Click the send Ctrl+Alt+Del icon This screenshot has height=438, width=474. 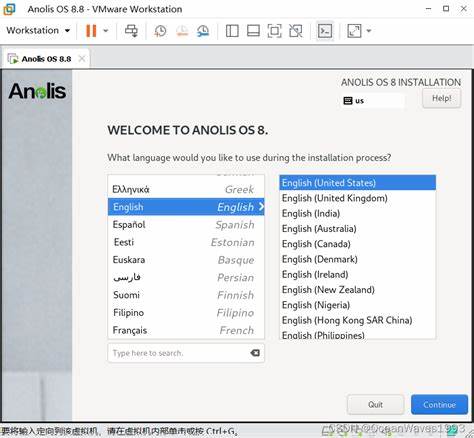click(x=131, y=31)
